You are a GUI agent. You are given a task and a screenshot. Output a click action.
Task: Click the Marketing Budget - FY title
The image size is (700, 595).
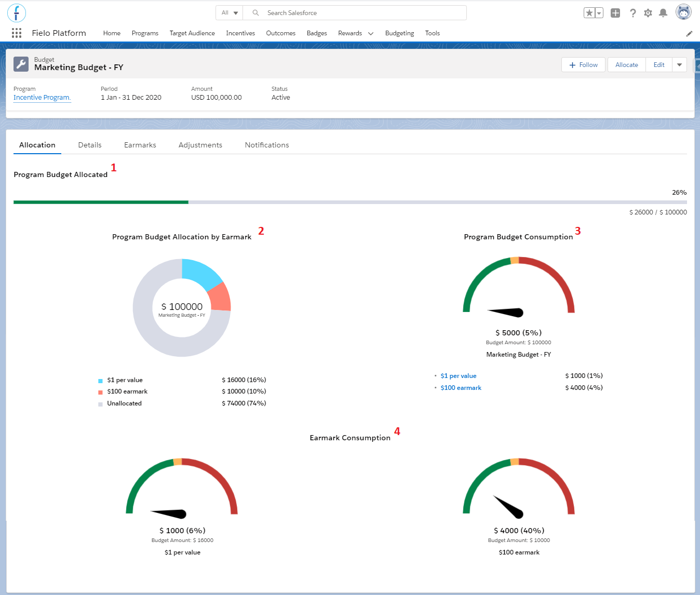coord(79,67)
